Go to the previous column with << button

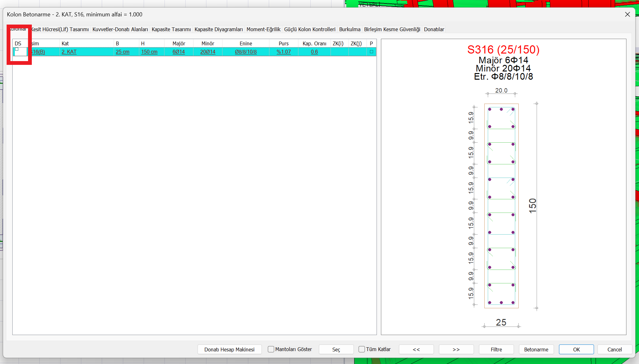[x=416, y=350]
